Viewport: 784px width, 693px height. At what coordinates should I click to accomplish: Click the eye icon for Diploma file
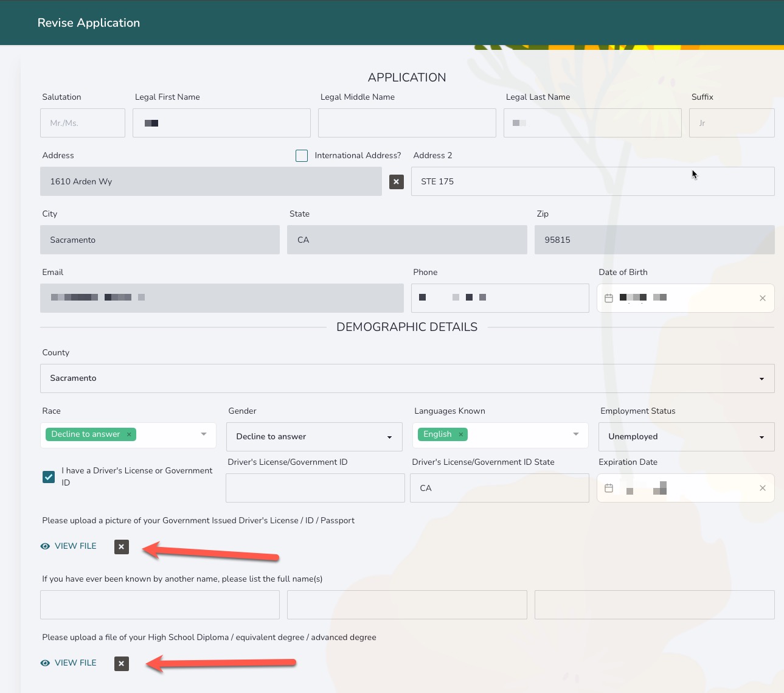pyautogui.click(x=45, y=663)
